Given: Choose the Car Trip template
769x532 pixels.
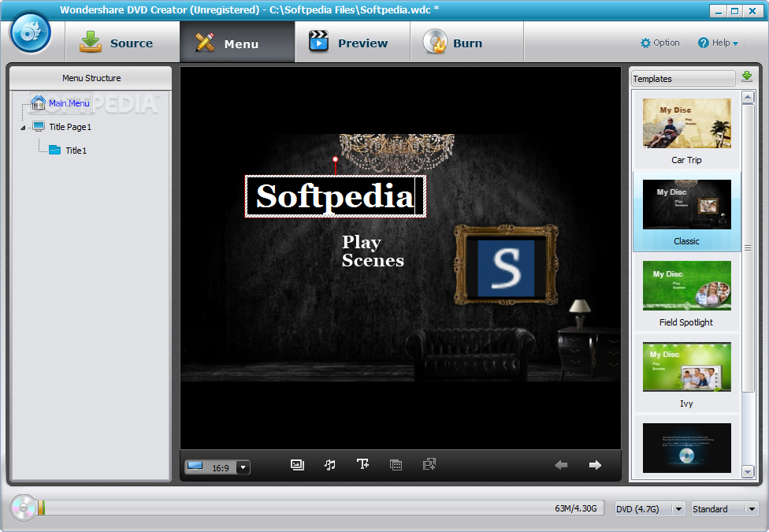Looking at the screenshot, I should pos(686,131).
